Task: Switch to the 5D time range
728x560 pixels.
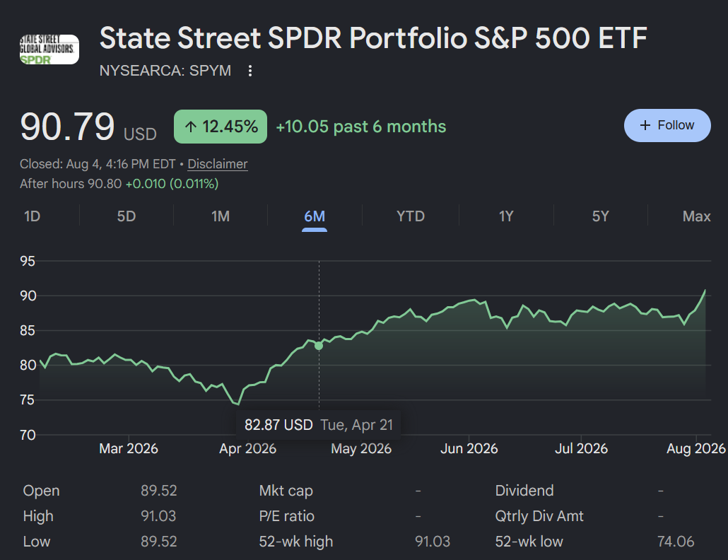Action: [127, 216]
